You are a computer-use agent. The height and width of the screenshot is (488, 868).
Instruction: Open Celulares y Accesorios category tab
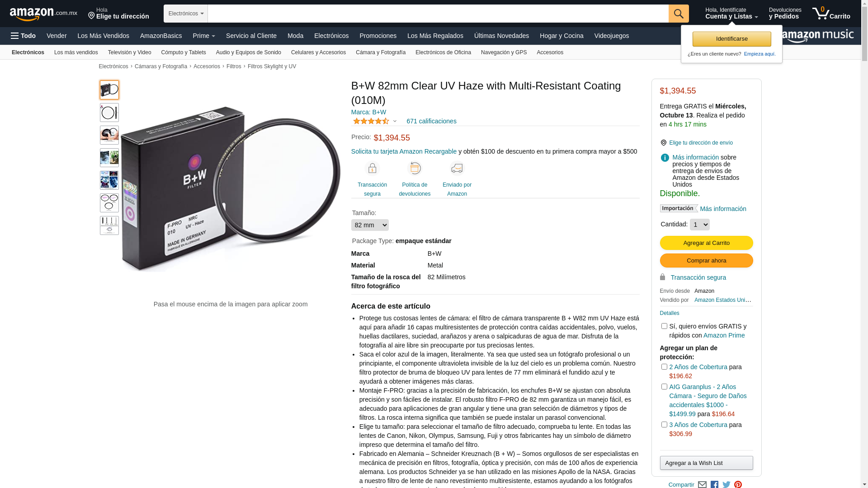point(318,52)
